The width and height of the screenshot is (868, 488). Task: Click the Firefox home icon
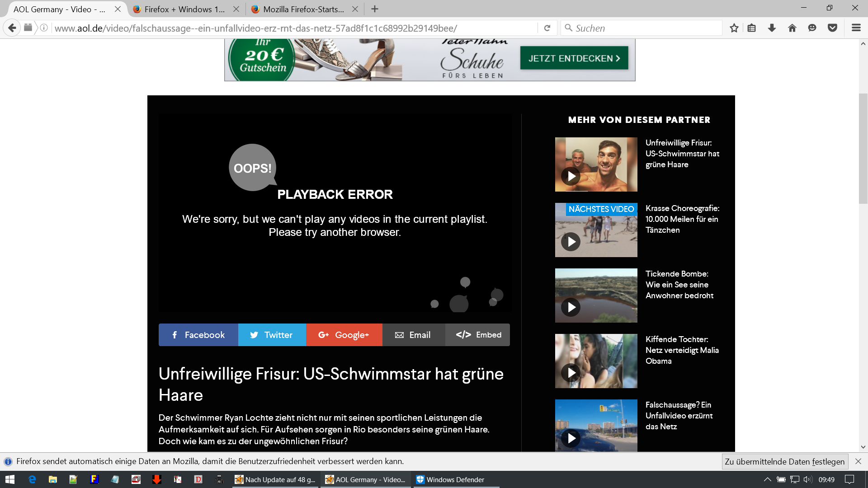tap(792, 28)
